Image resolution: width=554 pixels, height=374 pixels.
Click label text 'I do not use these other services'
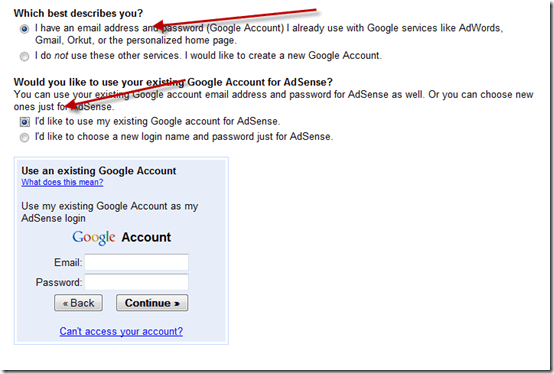208,56
